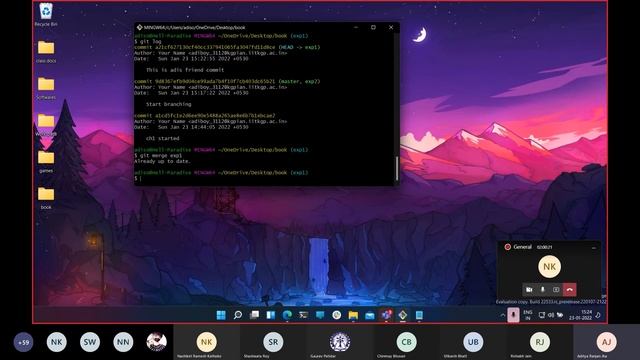
Task: Switch to Microsoft Teams in taskbar
Action: point(386,315)
